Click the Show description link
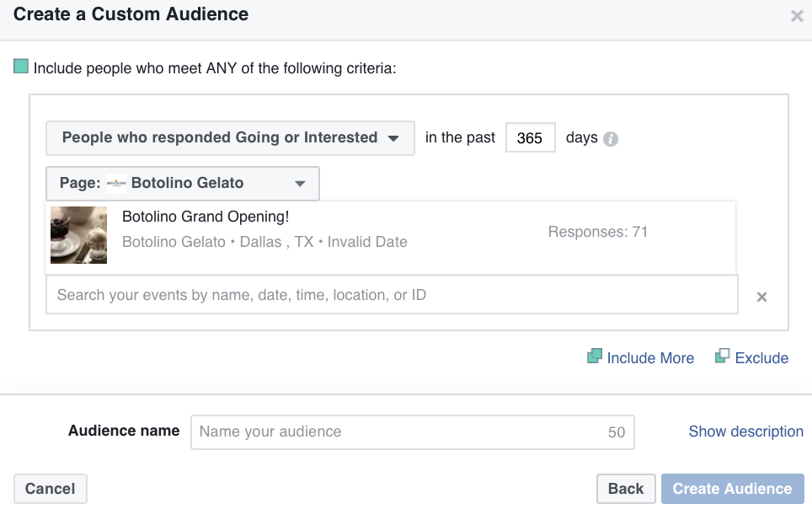 click(x=745, y=431)
